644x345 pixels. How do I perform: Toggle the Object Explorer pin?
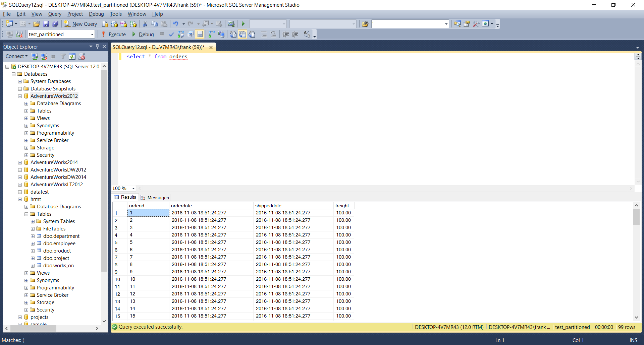[98, 47]
